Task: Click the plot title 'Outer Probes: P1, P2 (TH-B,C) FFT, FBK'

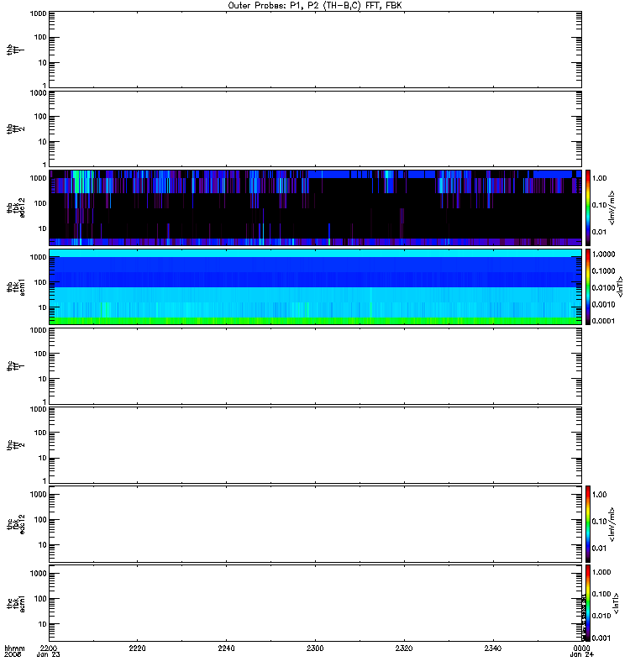Action: pyautogui.click(x=315, y=6)
